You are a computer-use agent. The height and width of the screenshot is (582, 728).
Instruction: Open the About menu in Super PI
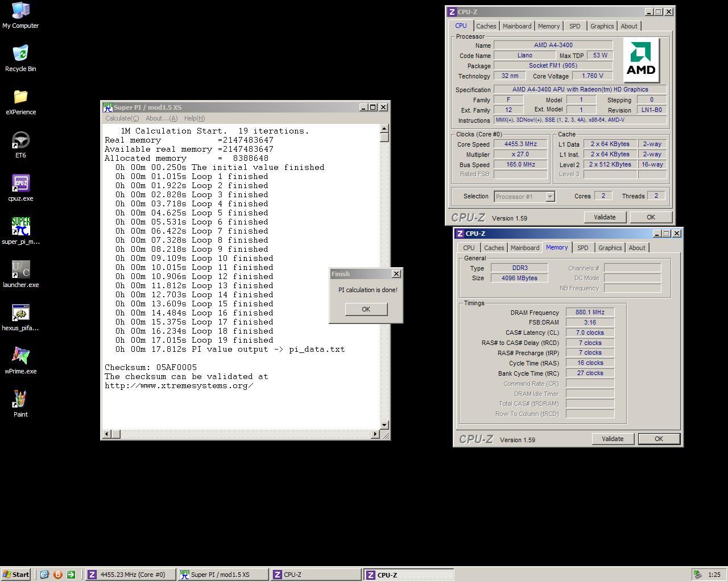[x=162, y=118]
